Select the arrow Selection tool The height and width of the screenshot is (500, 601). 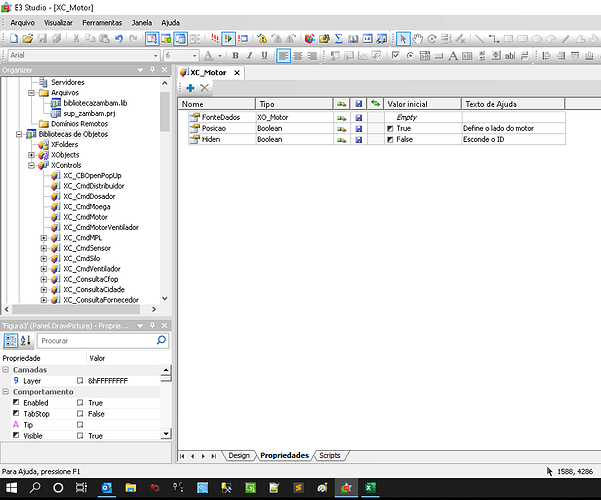tap(403, 38)
